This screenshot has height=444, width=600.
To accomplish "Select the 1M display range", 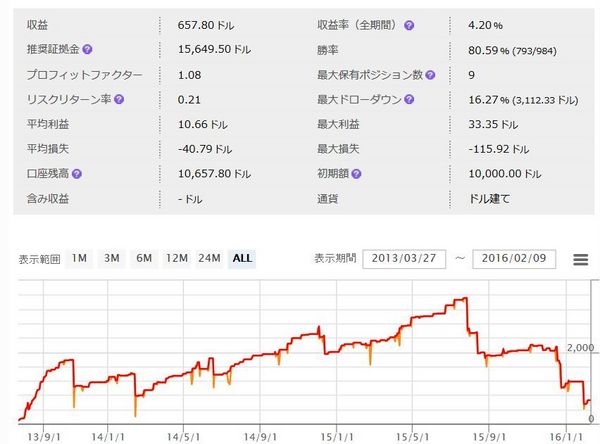I will pyautogui.click(x=79, y=258).
